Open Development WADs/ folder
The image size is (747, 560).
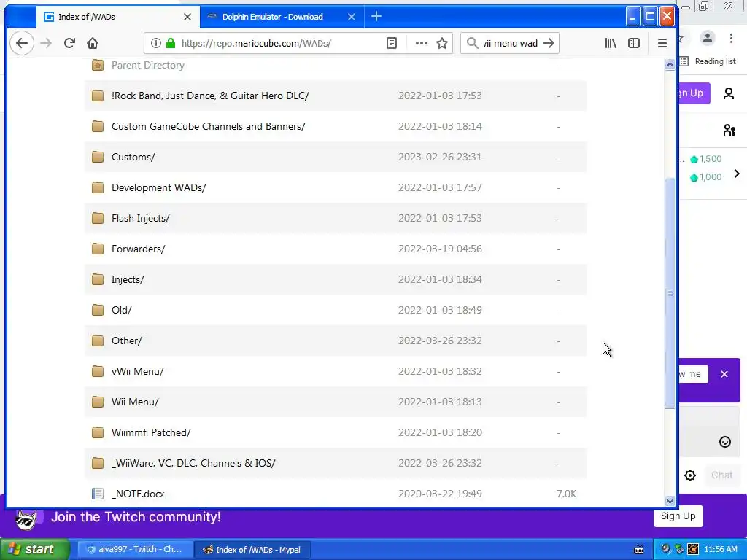[x=158, y=187]
